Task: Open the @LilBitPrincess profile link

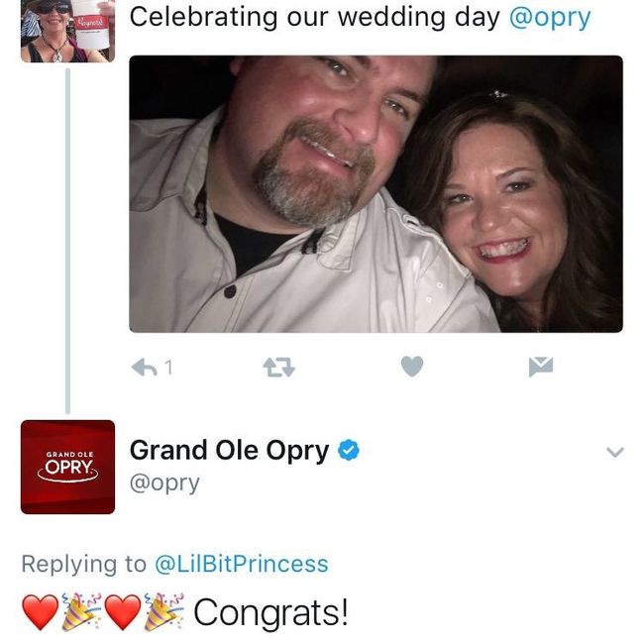Action: (x=241, y=564)
